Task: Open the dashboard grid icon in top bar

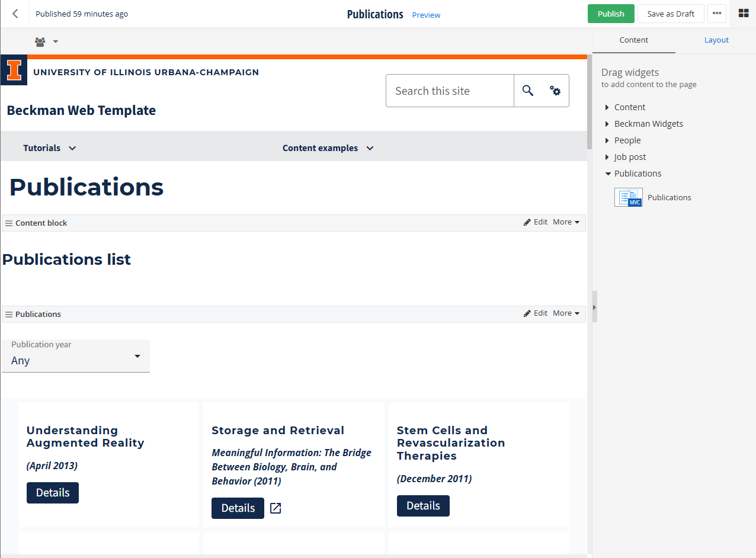Action: click(x=744, y=13)
